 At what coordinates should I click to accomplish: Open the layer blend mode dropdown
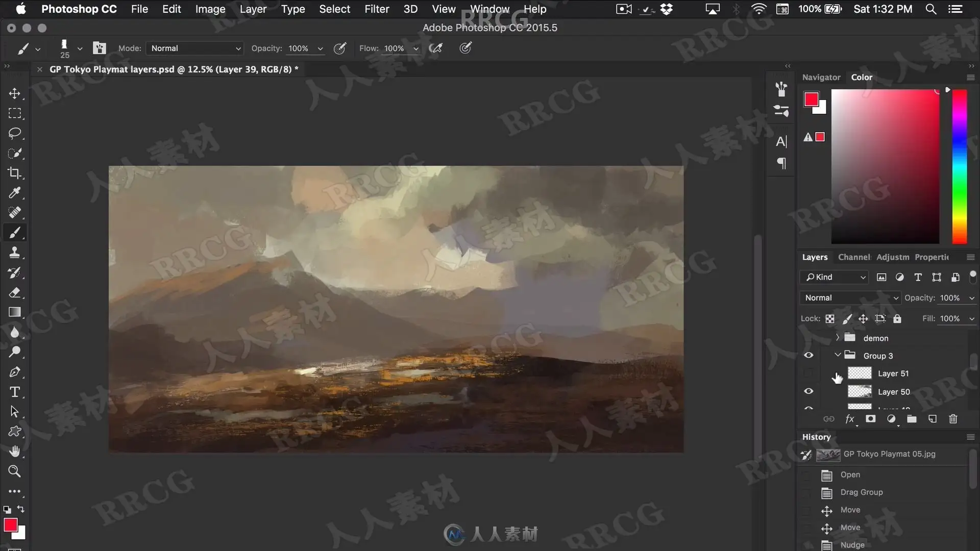850,298
